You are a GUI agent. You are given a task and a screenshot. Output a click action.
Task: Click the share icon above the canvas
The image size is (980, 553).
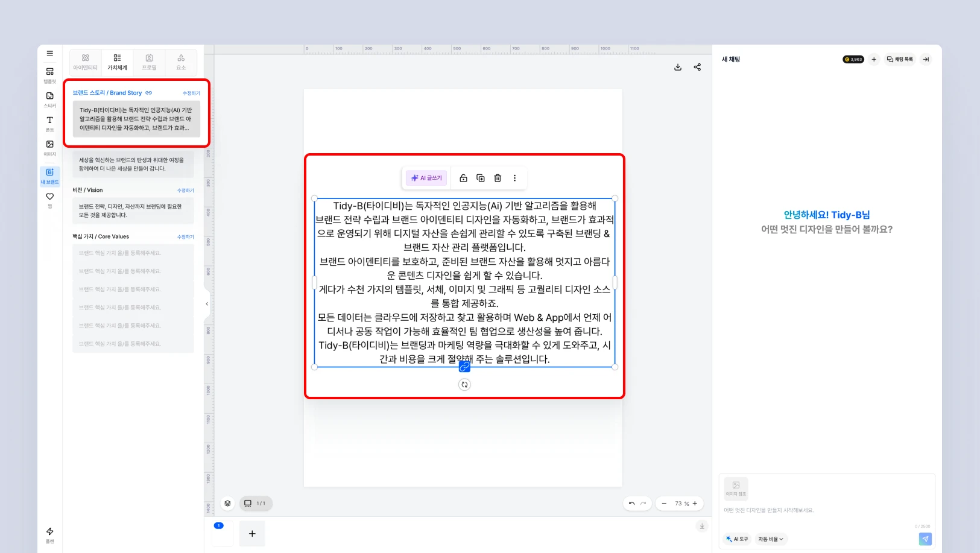(x=697, y=67)
